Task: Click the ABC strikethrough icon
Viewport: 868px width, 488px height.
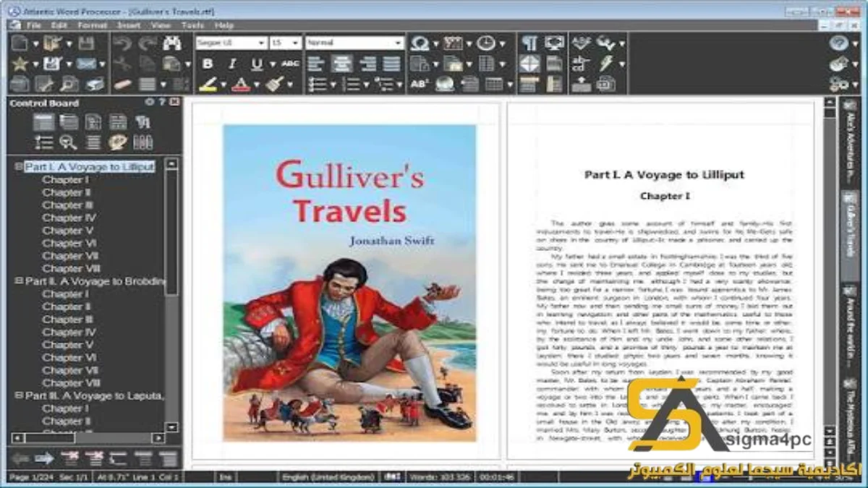Action: [x=290, y=64]
